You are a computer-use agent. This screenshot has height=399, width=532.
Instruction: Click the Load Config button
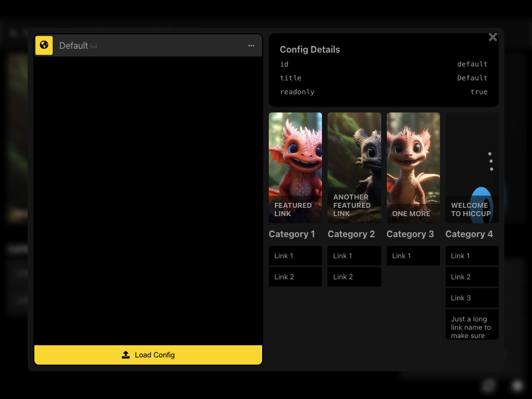[149, 355]
